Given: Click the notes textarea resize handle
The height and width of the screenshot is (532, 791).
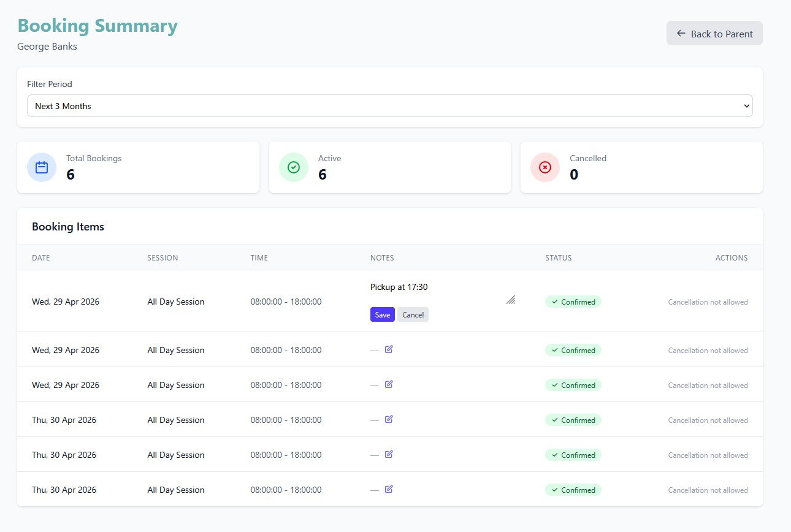Looking at the screenshot, I should (511, 300).
